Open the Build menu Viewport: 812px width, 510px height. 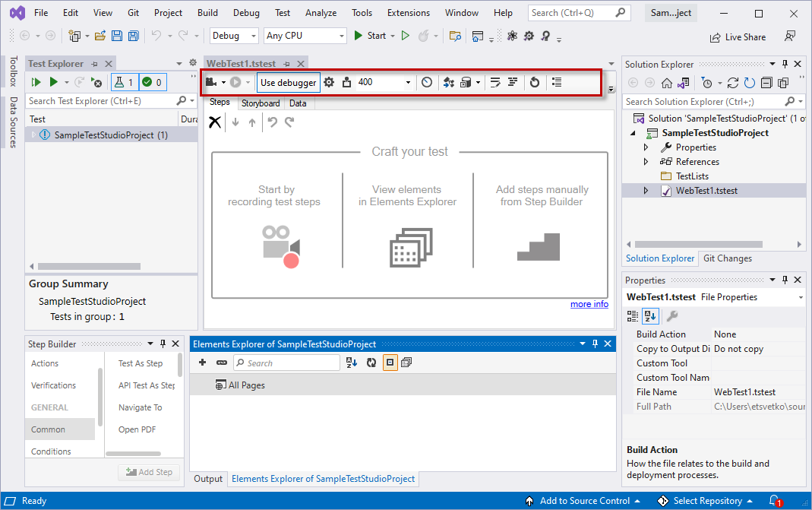point(207,13)
